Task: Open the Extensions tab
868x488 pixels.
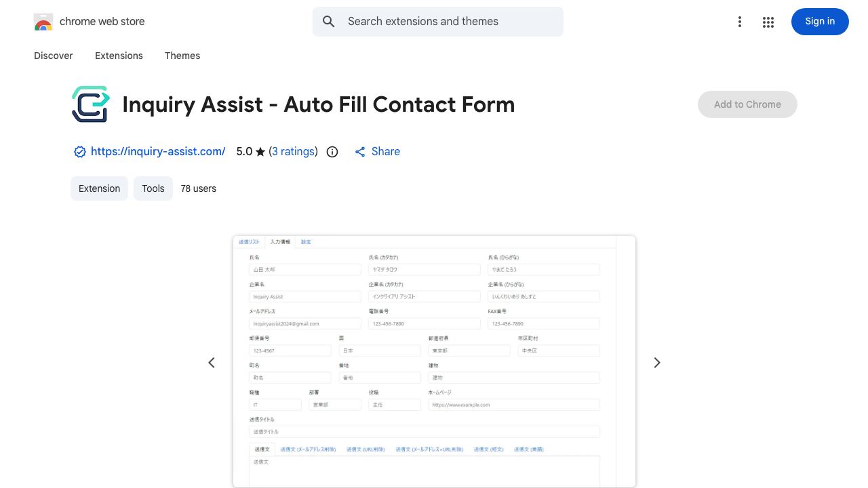Action: point(119,56)
